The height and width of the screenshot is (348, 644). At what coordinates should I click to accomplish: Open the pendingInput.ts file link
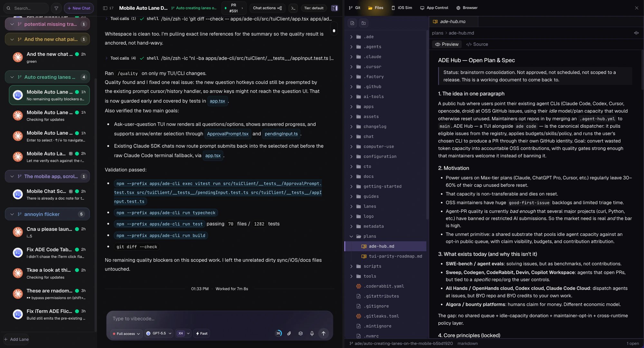click(x=281, y=134)
